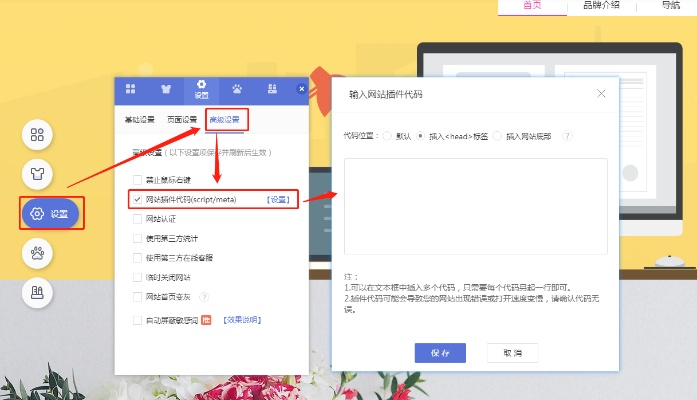Open the modules grid icon in left sidebar

pos(37,135)
